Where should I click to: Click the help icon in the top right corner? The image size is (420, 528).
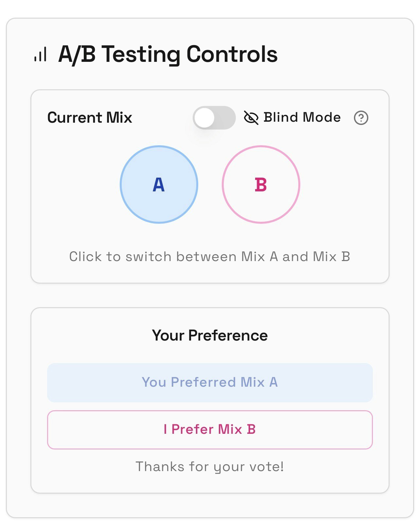point(361,117)
